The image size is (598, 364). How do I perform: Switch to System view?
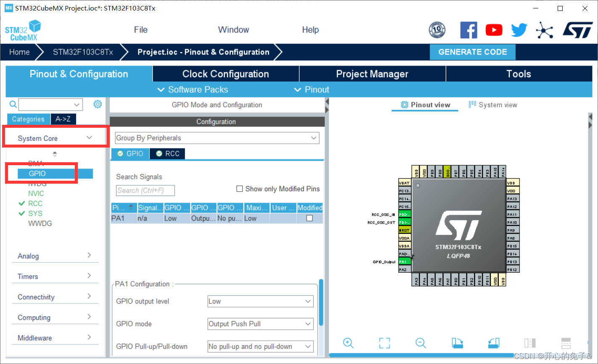[x=493, y=105]
